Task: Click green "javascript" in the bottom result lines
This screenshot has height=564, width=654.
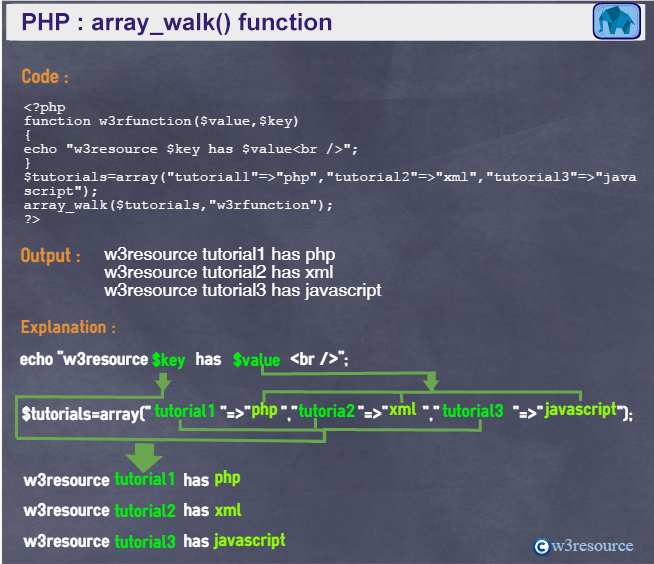Action: [250, 541]
